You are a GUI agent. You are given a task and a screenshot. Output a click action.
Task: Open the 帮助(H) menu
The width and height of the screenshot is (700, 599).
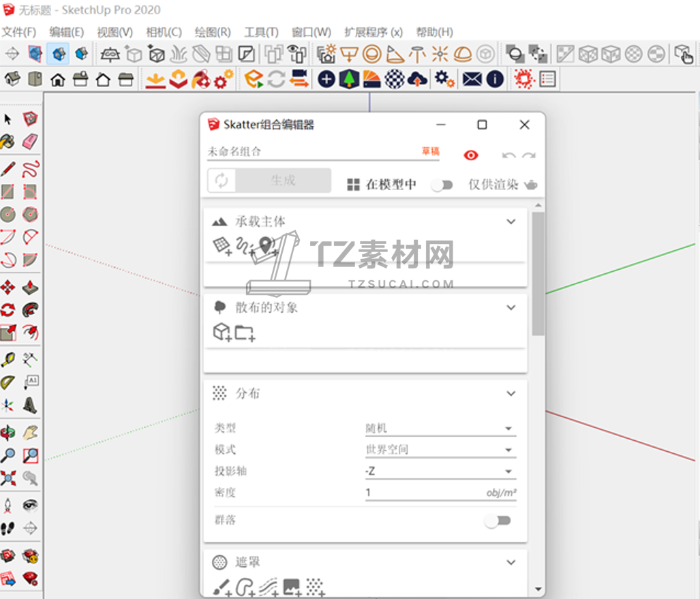point(434,32)
